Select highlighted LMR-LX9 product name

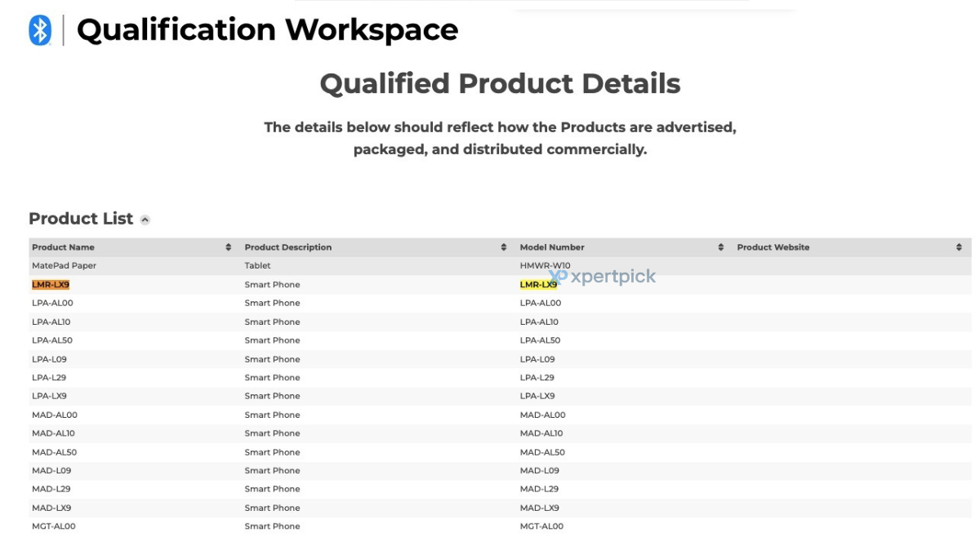point(51,285)
